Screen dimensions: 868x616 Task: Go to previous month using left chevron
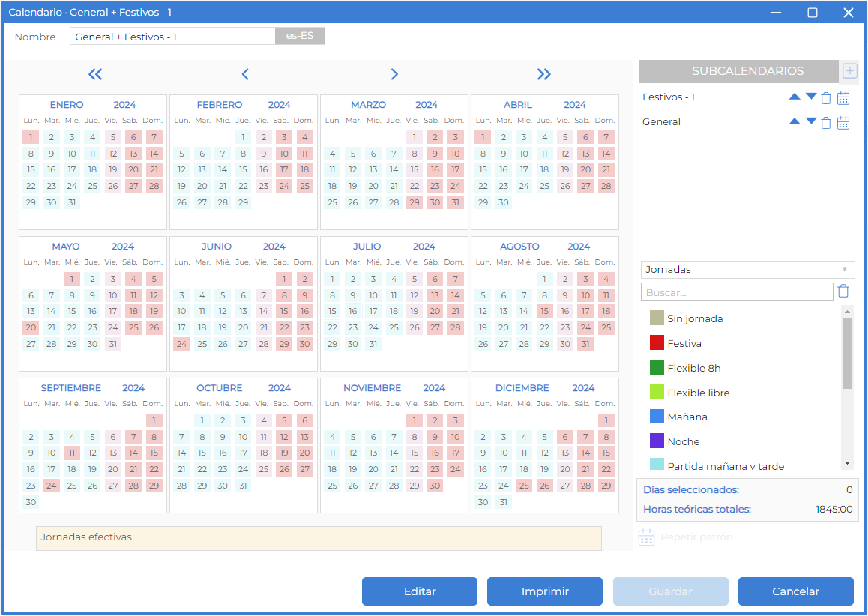[x=245, y=74]
